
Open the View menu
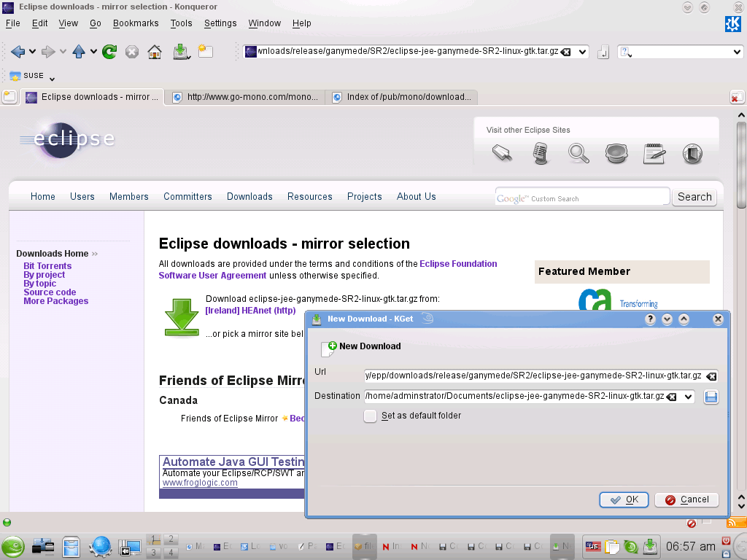coord(68,23)
